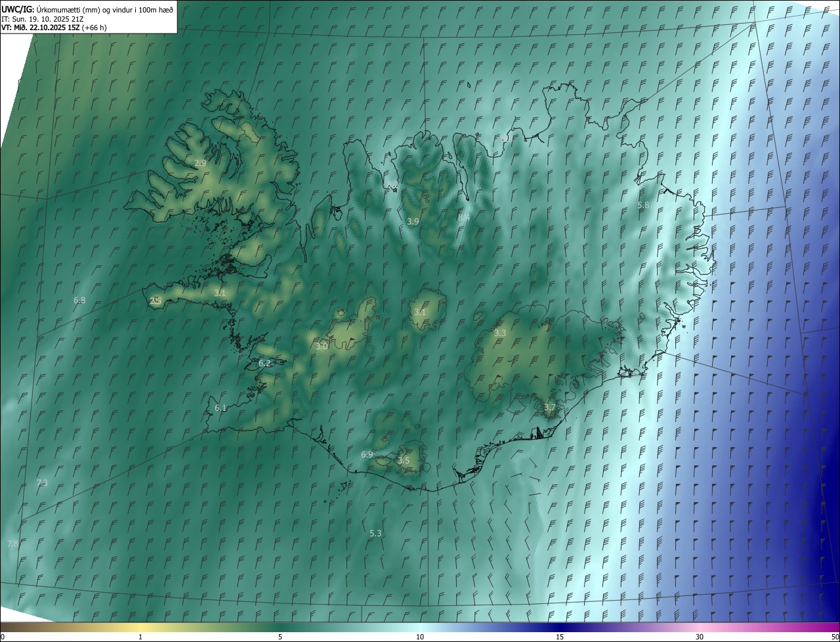This screenshot has height=642, width=840.
Task: Click the 0 tick label on the color scale
Action: pyautogui.click(x=3, y=637)
